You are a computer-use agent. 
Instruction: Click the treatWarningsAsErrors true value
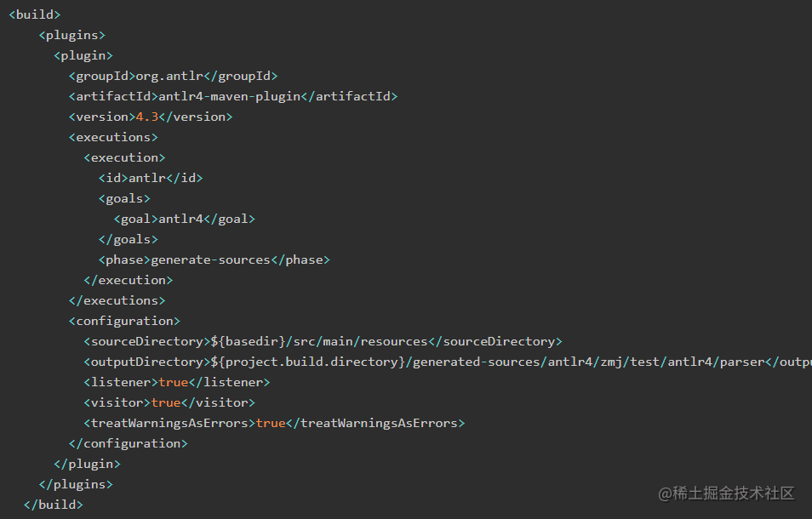click(270, 423)
